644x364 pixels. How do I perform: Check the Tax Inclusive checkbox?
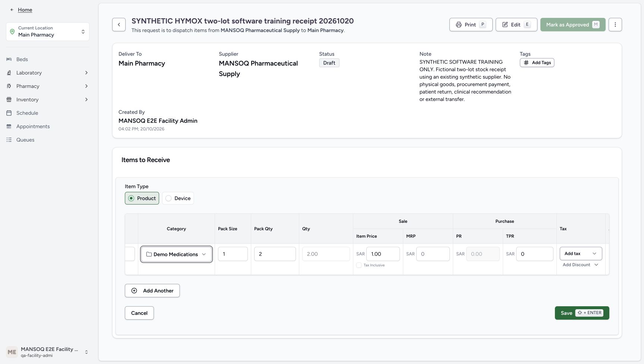(359, 265)
